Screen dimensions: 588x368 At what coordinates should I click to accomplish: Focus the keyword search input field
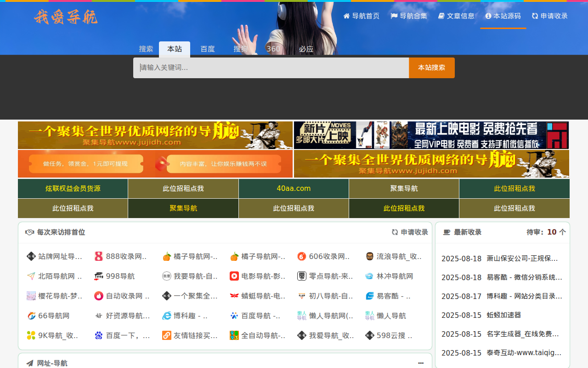(271, 68)
